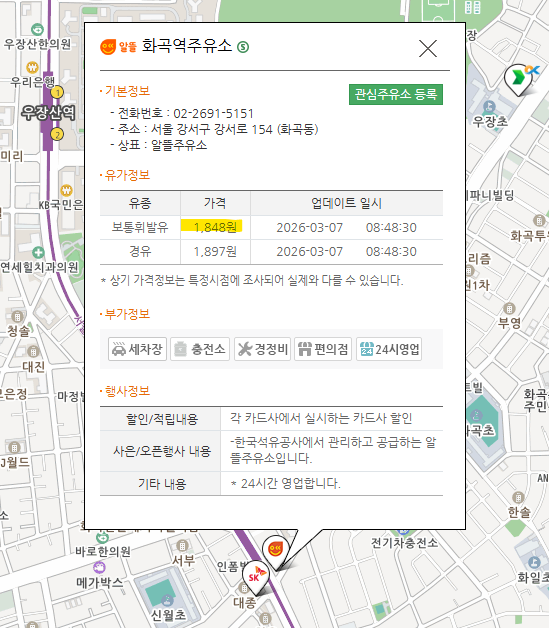Click the 가격 column header
The width and height of the screenshot is (549, 628).
point(215,203)
